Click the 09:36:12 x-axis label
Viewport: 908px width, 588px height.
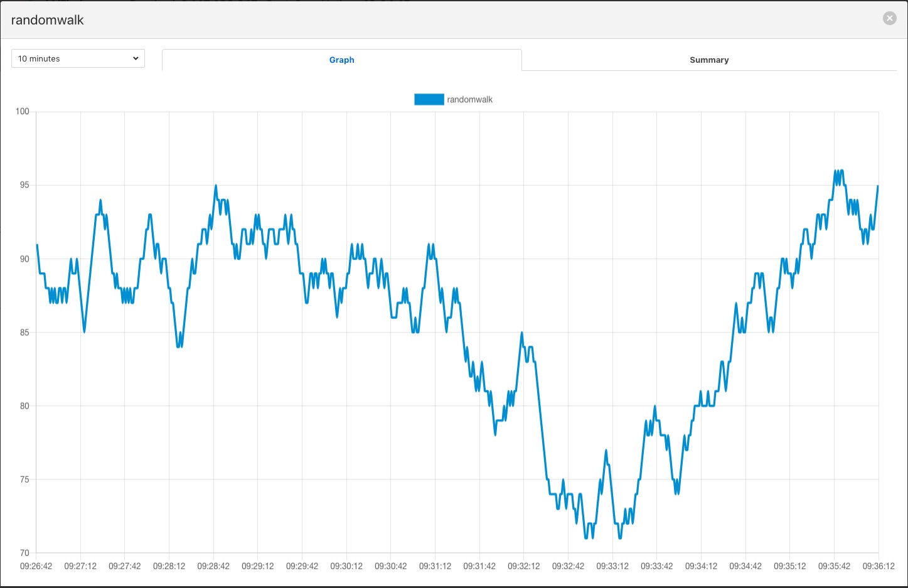pos(878,566)
